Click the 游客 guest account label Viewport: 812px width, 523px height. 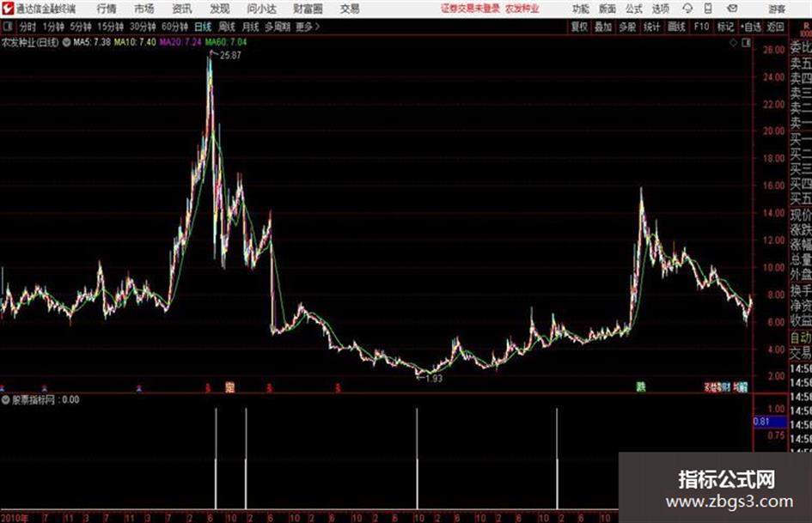coord(777,9)
